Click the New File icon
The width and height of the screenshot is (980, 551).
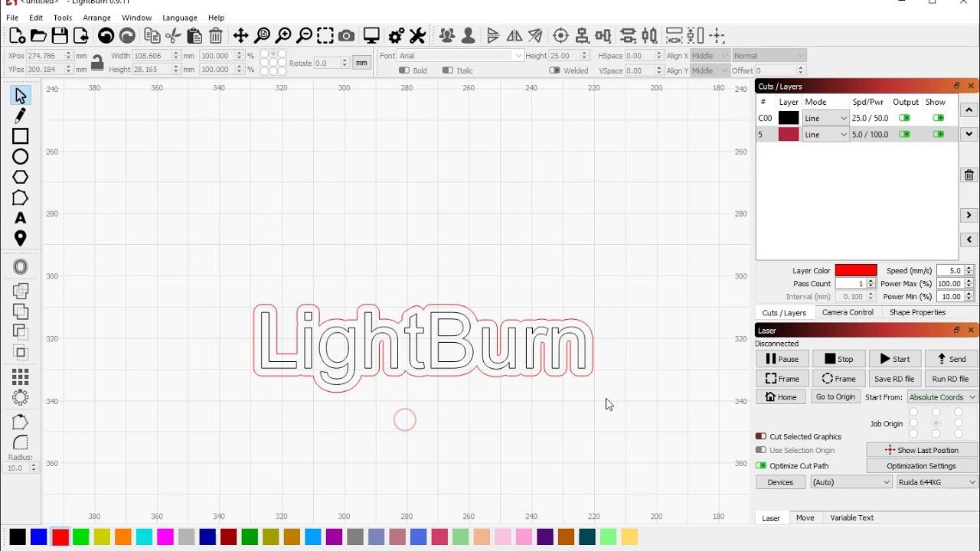click(17, 35)
